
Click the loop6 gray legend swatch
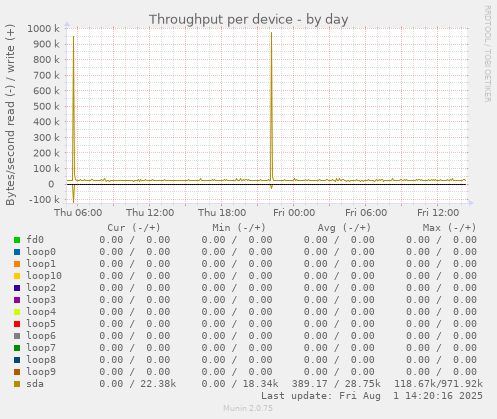(17, 336)
